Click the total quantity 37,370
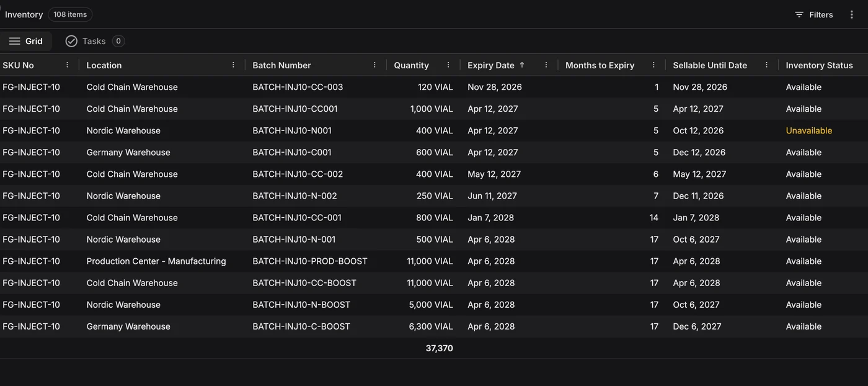 point(439,348)
